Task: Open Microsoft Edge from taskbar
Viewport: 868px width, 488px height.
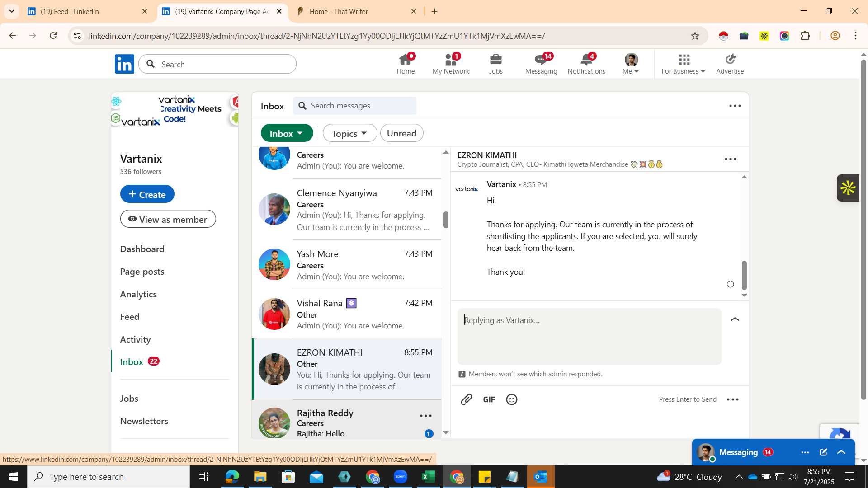Action: (x=232, y=477)
